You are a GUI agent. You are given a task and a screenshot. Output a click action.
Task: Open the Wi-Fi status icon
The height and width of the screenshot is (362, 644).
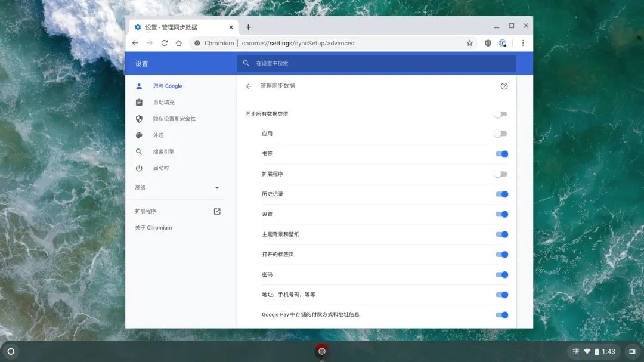click(587, 351)
